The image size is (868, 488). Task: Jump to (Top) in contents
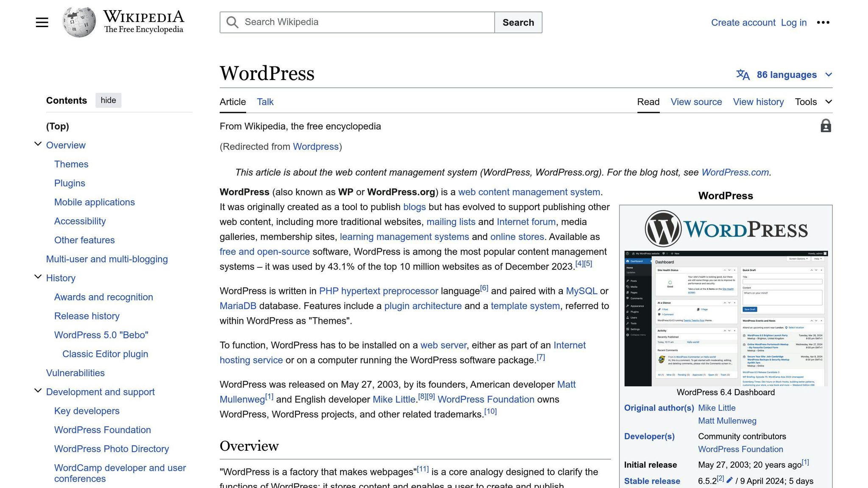[x=58, y=126]
